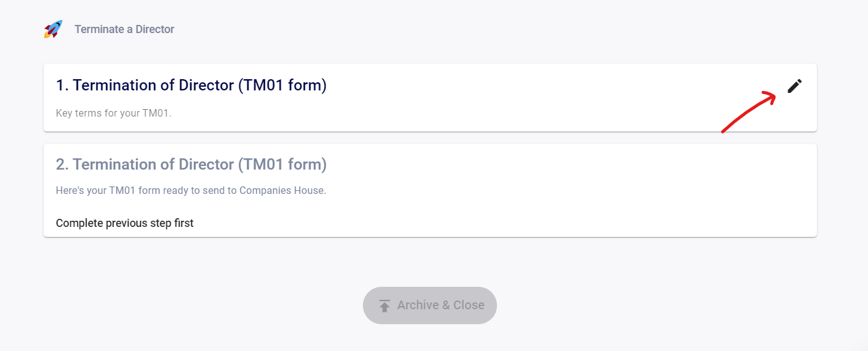868x351 pixels.
Task: Click the pencil edit icon for step 1
Action: click(794, 86)
